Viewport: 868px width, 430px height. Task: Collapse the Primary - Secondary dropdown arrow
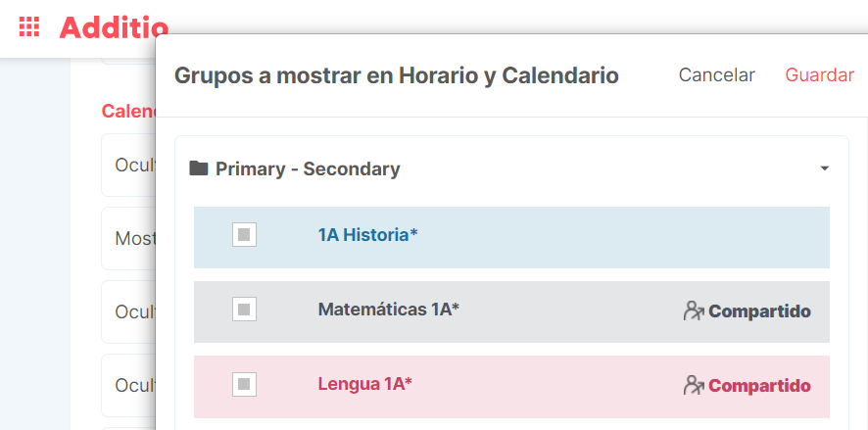click(824, 168)
